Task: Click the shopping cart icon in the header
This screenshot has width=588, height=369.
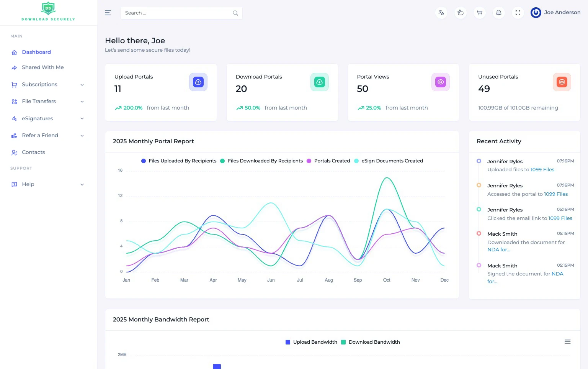Action: coord(479,13)
